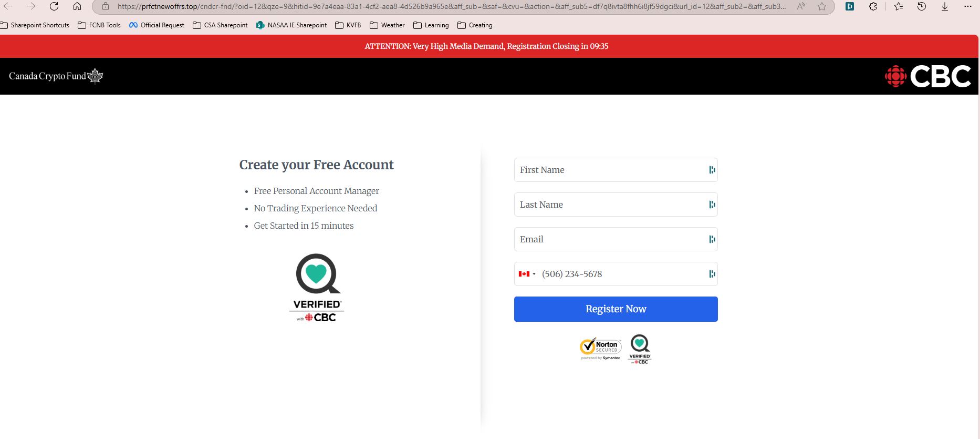
Task: Click the autofill icon in Last Name field
Action: [x=712, y=205]
